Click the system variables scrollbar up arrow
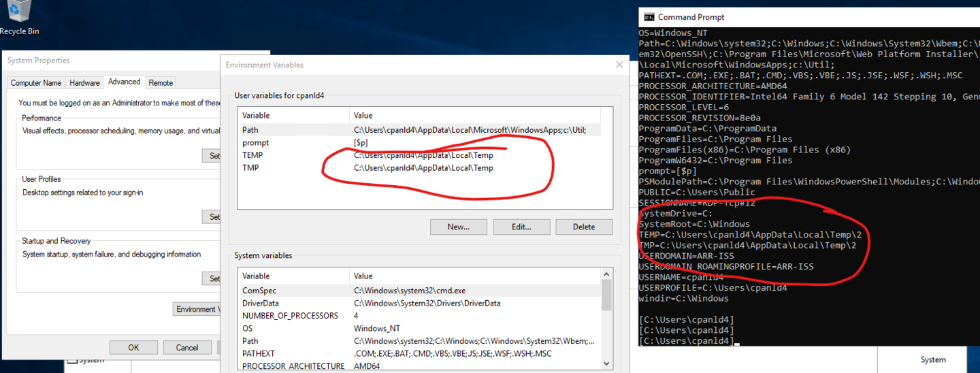 [x=606, y=276]
